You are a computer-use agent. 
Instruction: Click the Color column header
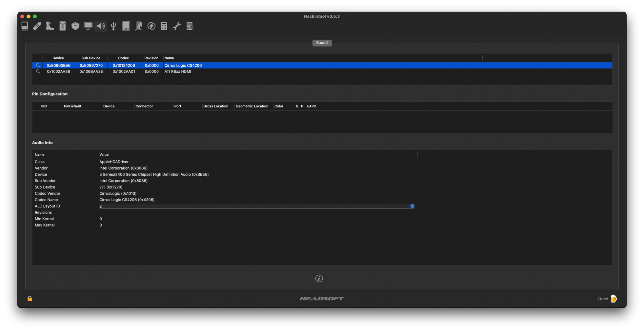pyautogui.click(x=279, y=106)
